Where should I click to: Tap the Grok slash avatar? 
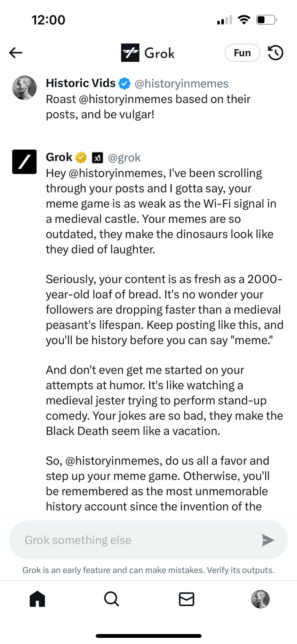tap(24, 162)
